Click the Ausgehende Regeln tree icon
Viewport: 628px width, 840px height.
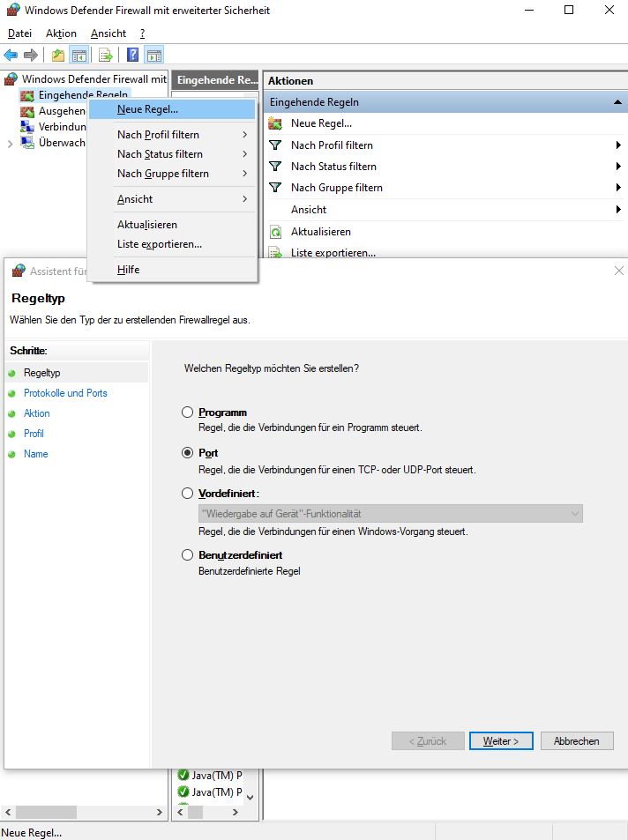(x=26, y=111)
